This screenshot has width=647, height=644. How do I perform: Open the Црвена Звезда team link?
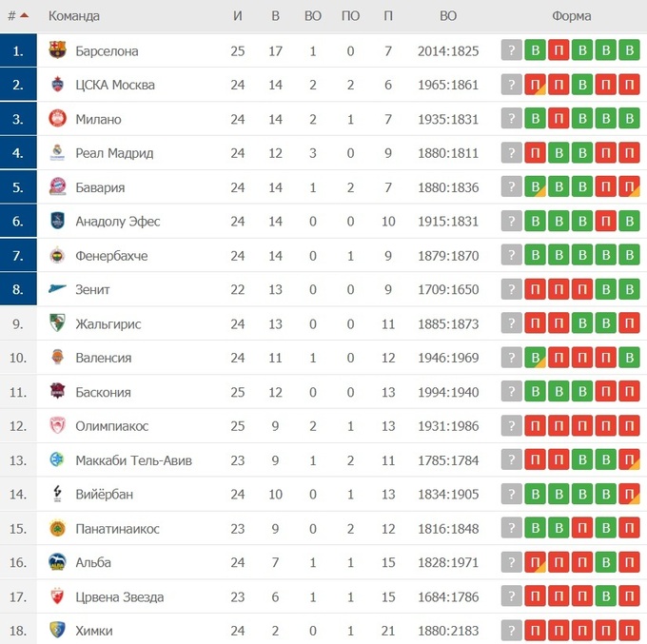pyautogui.click(x=119, y=596)
